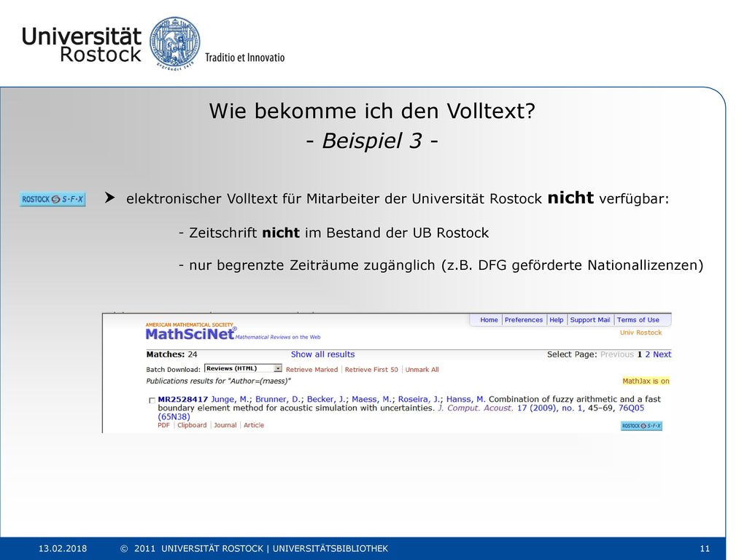
Task: Open author Becker, J.
Action: [326, 400]
